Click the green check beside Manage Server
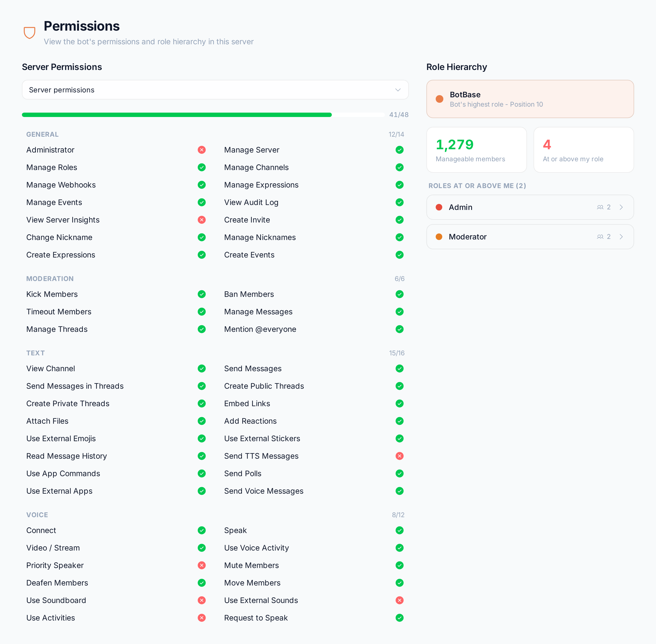Screen dimensions: 656x644 pyautogui.click(x=399, y=150)
